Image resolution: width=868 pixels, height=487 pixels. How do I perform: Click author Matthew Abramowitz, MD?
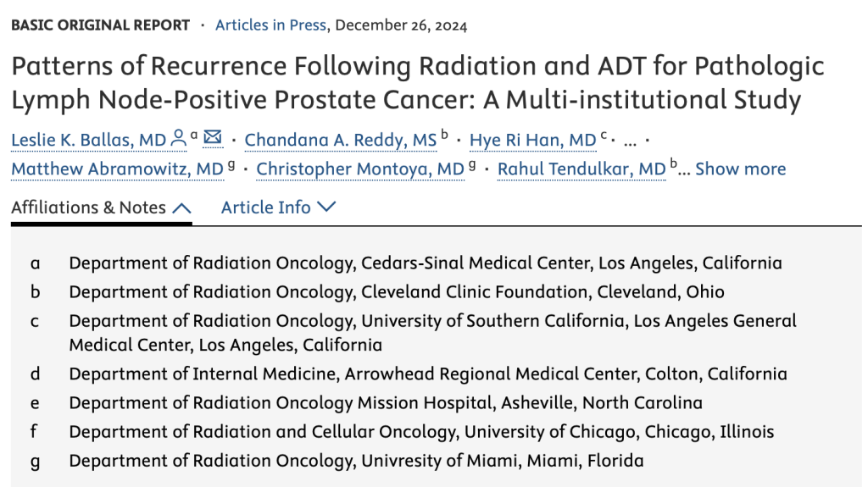117,169
